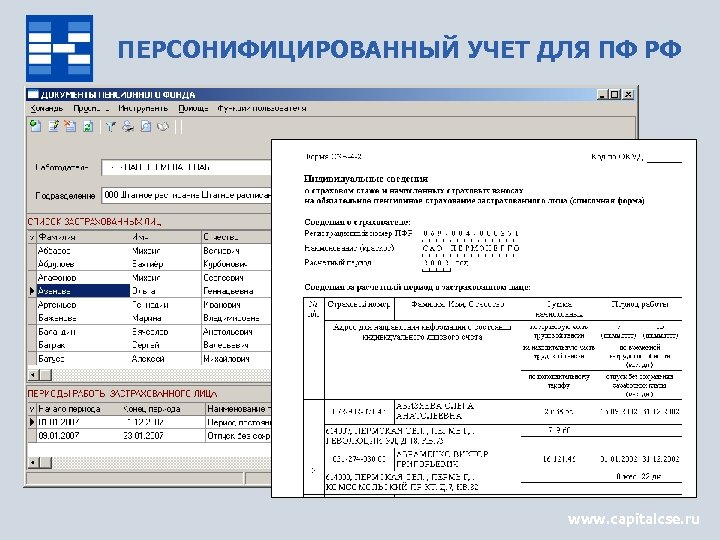Click the row marker beside Азанова
Viewport: 720px width, 540px height.
32,291
